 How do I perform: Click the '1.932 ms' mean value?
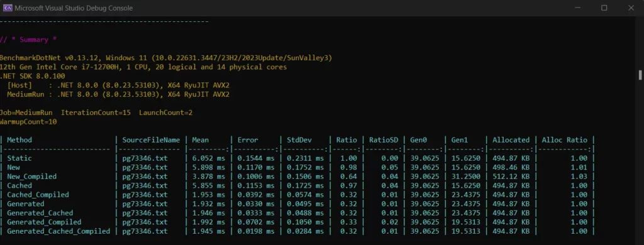(x=208, y=204)
